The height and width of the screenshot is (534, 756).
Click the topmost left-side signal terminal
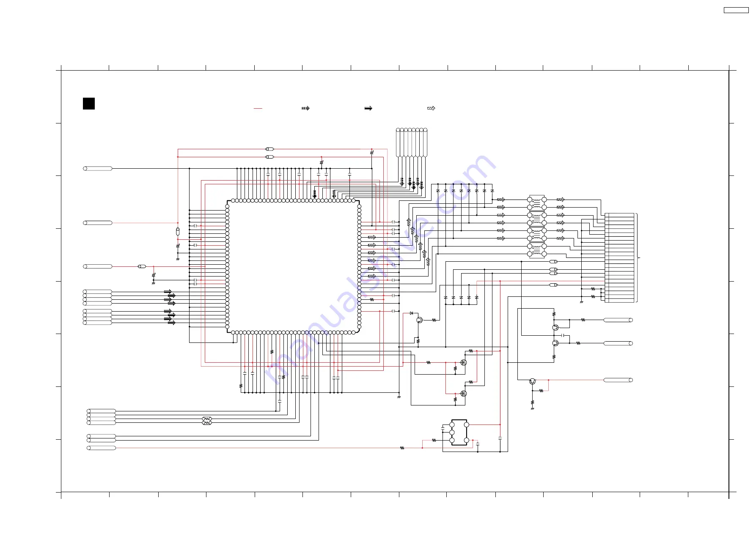98,168
